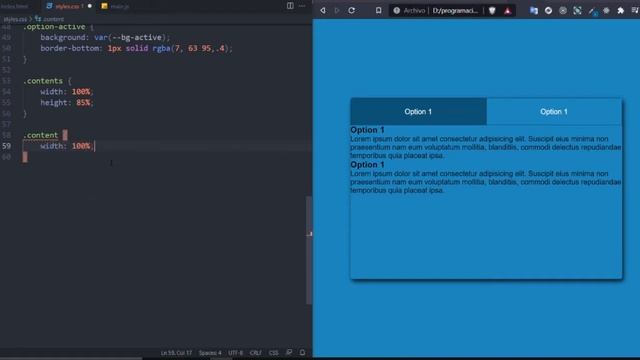Open editor More Actions ellipsis menu
The image size is (640, 360).
[302, 6]
